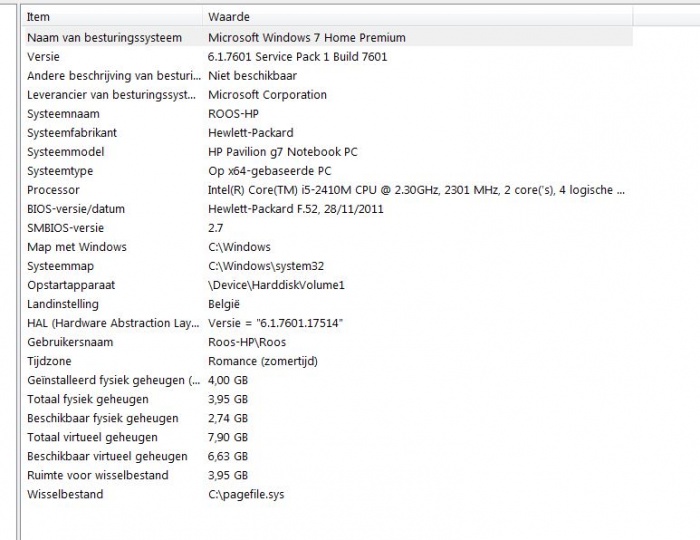Click HP Pavilion g7 Notebook PC value
This screenshot has height=540, width=700.
coord(283,152)
